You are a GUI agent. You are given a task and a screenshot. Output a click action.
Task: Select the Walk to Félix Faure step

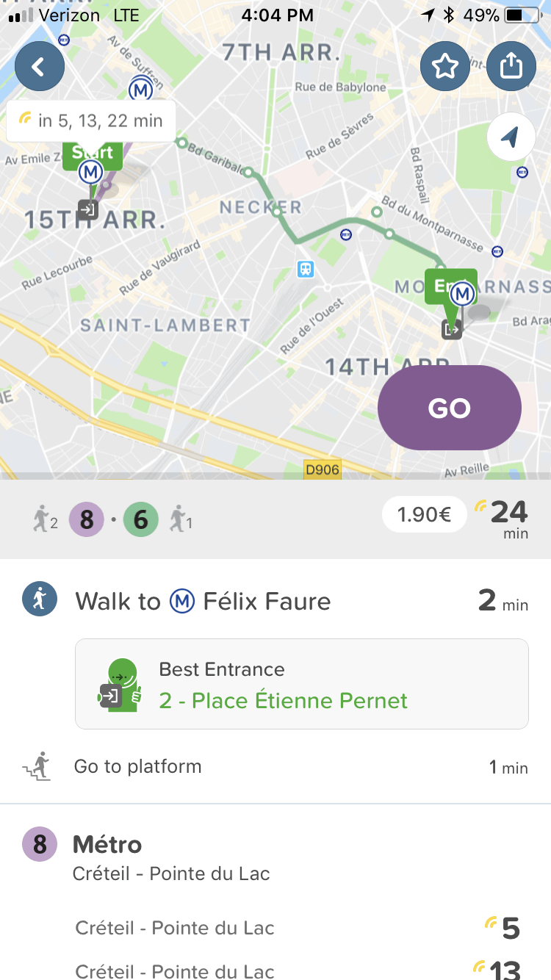coord(203,602)
